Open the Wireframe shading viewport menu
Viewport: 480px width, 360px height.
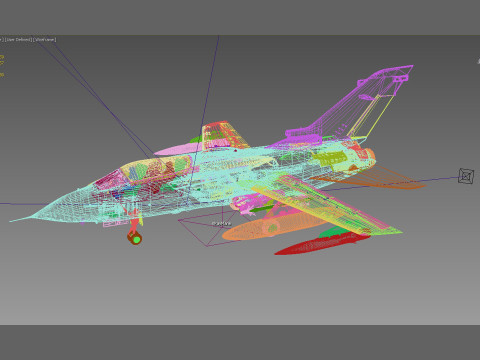click(45, 39)
